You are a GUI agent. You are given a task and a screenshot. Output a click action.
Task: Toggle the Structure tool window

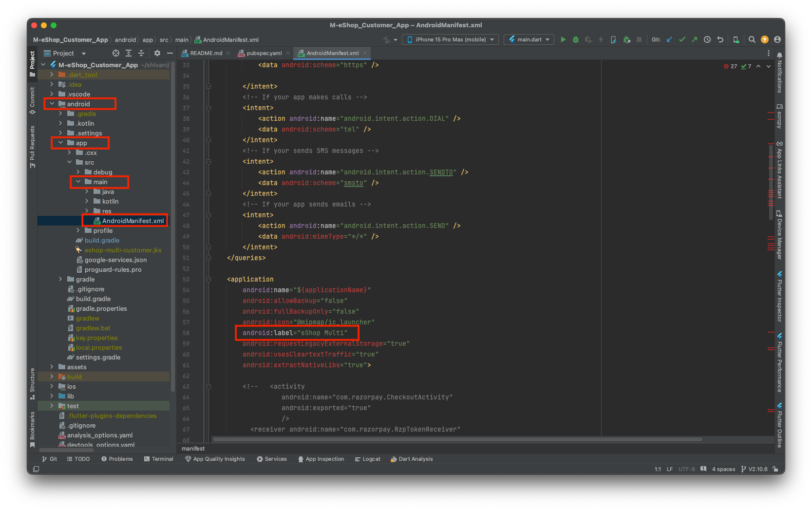coord(32,383)
